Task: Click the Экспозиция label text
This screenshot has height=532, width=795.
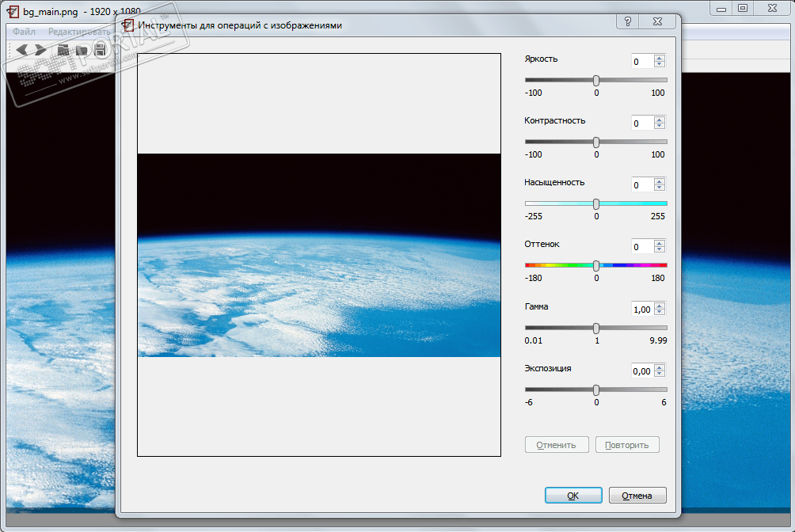Action: (x=548, y=369)
